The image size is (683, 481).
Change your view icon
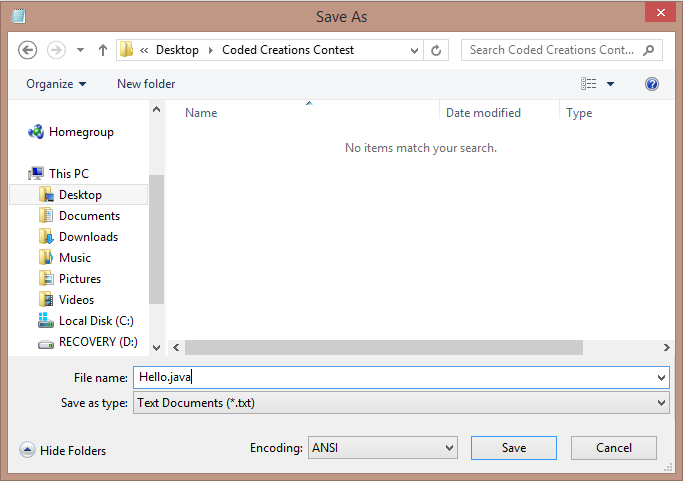[588, 84]
